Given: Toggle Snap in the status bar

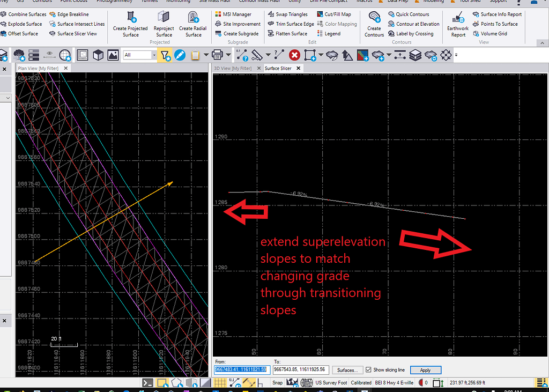Looking at the screenshot, I should pyautogui.click(x=278, y=382).
